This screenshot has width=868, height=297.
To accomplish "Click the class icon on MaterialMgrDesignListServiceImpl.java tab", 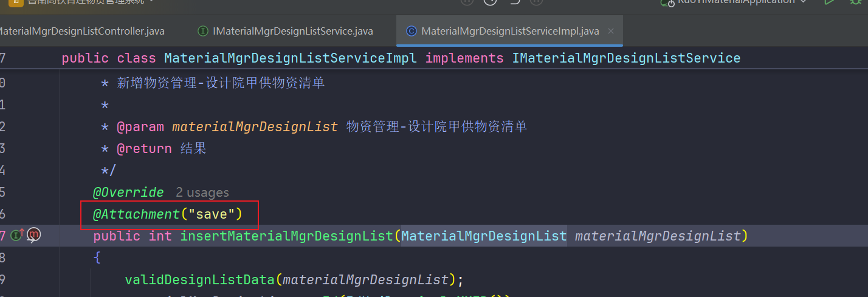I will [412, 31].
